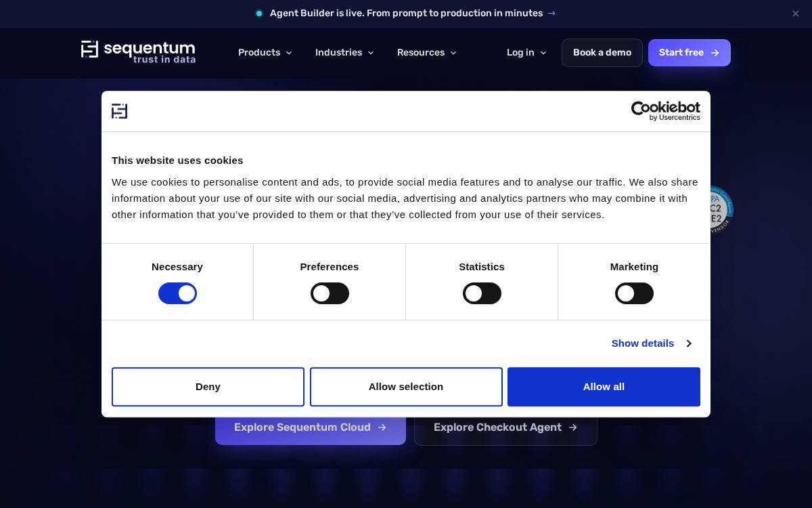Click the Book a demo button

pyautogui.click(x=602, y=53)
